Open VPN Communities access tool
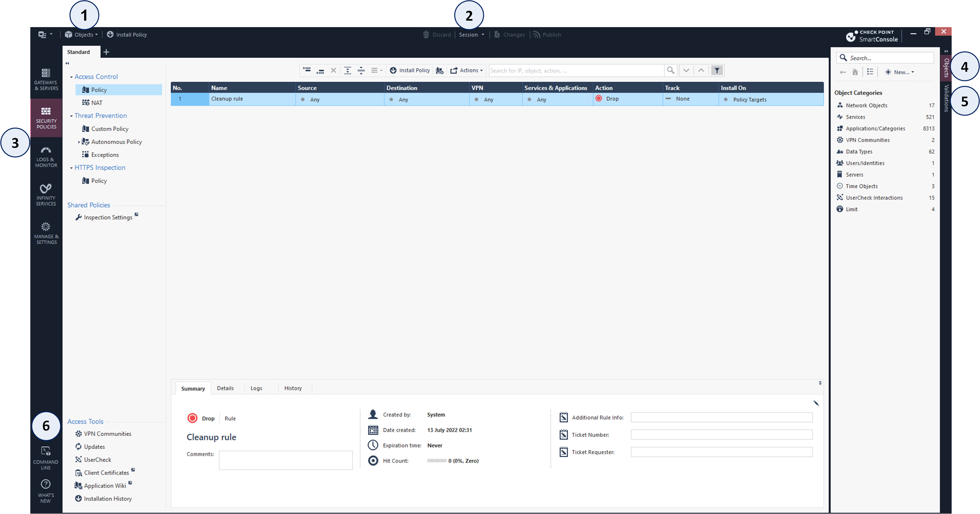980x514 pixels. coord(103,434)
